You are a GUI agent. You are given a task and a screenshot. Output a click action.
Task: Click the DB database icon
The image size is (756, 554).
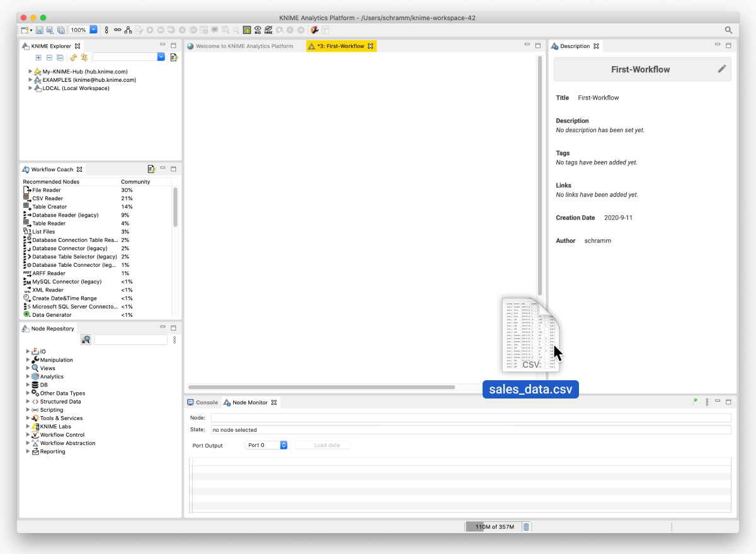(x=35, y=385)
